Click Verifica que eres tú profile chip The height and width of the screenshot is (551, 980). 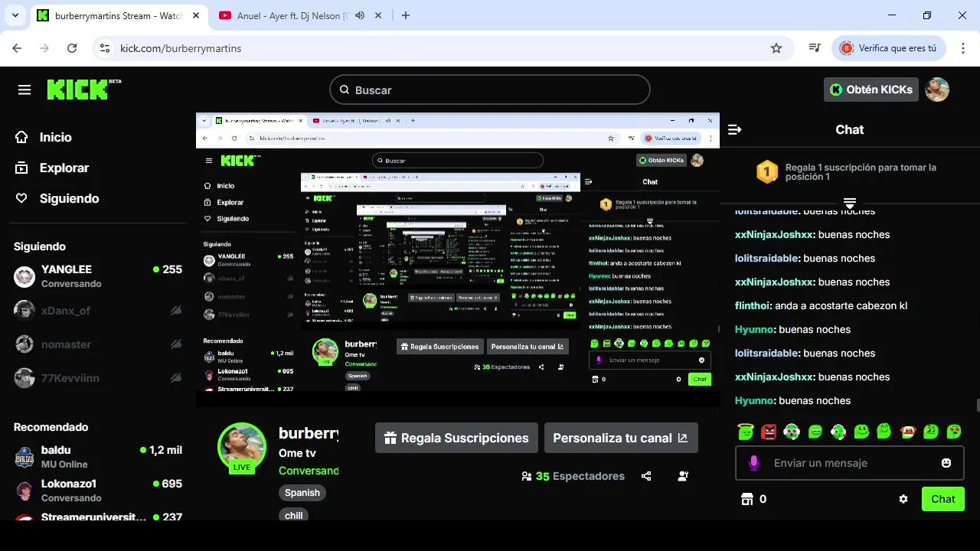889,48
